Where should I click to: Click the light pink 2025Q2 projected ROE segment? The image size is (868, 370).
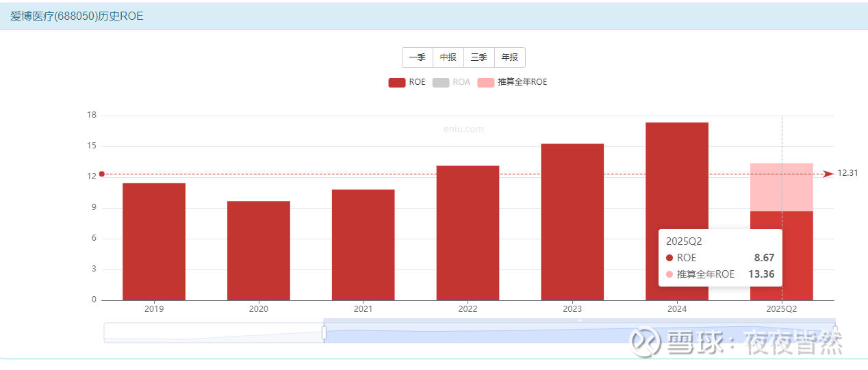(x=782, y=187)
